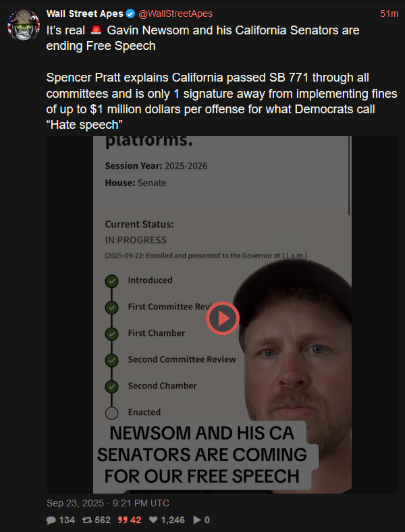Click the blue verified badge
This screenshot has height=532, width=405.
click(130, 14)
